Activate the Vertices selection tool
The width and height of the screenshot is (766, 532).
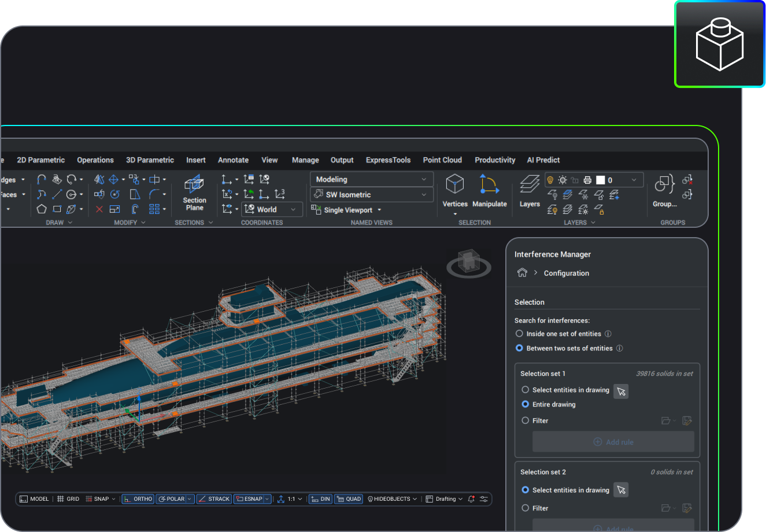(x=455, y=192)
